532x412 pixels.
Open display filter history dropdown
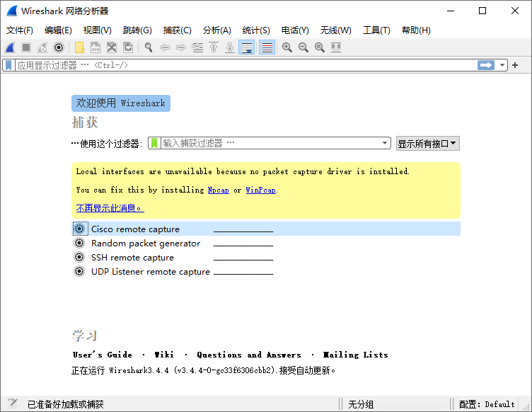click(x=502, y=65)
